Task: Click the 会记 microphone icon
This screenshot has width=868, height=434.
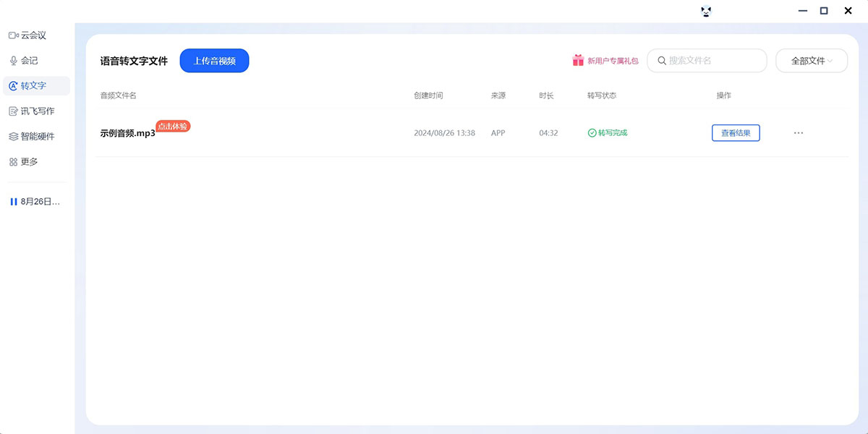Action: 13,61
